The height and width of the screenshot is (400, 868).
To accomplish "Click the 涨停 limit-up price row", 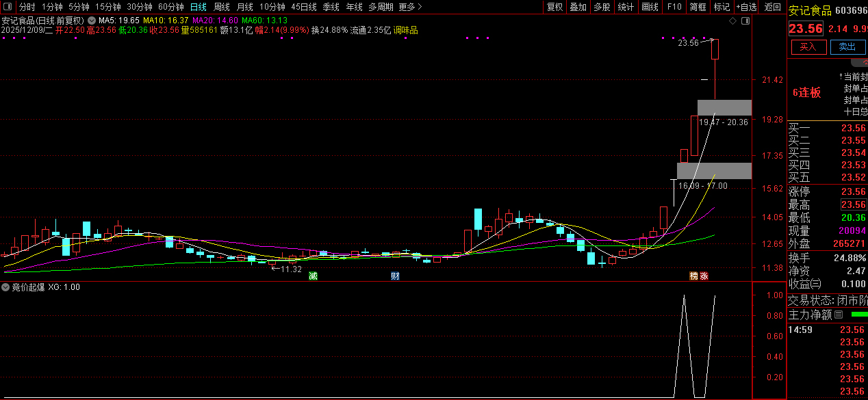I will [x=828, y=191].
